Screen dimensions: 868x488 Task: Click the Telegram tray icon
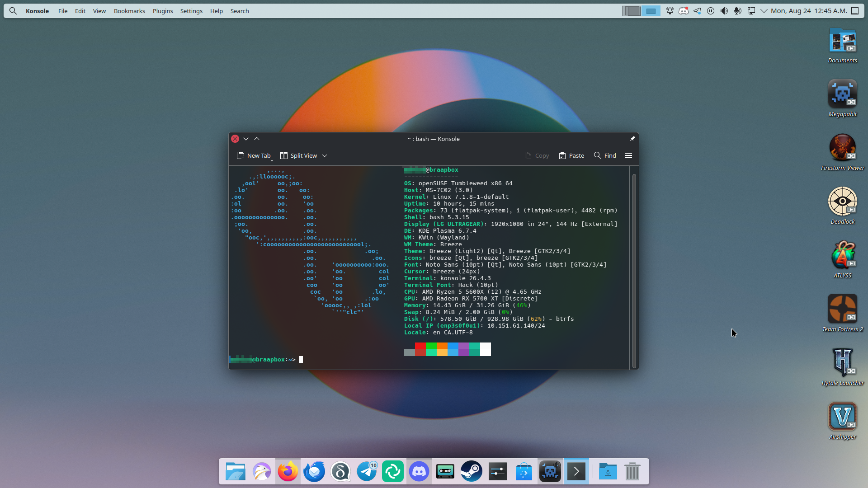pos(697,11)
